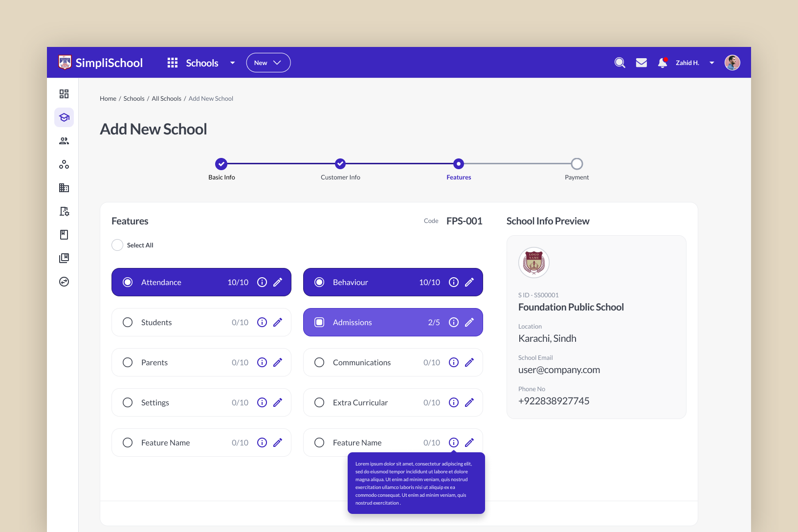Select the Extra Curricular radio button
Viewport: 798px width, 532px height.
tap(319, 402)
